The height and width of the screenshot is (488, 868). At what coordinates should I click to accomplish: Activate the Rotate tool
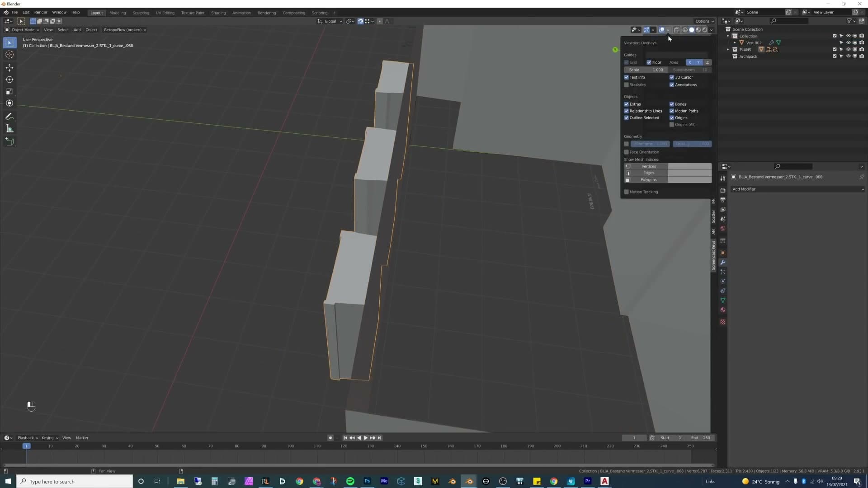[x=9, y=80]
